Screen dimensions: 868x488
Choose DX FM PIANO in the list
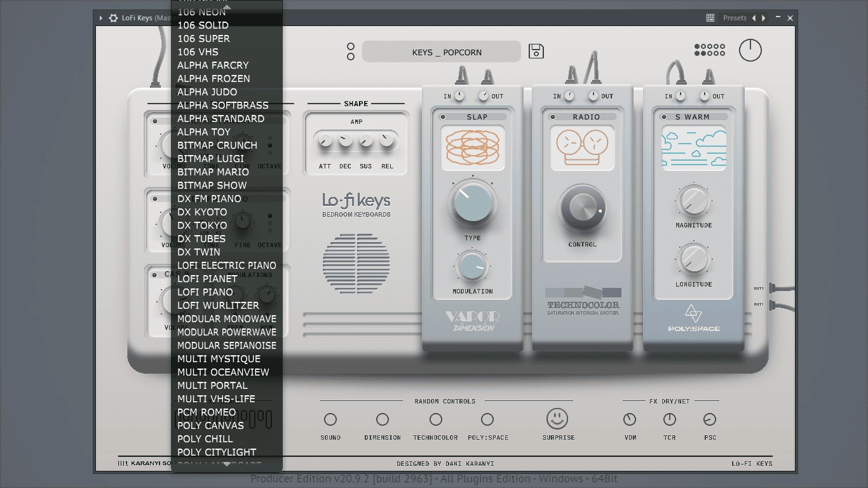tap(209, 199)
